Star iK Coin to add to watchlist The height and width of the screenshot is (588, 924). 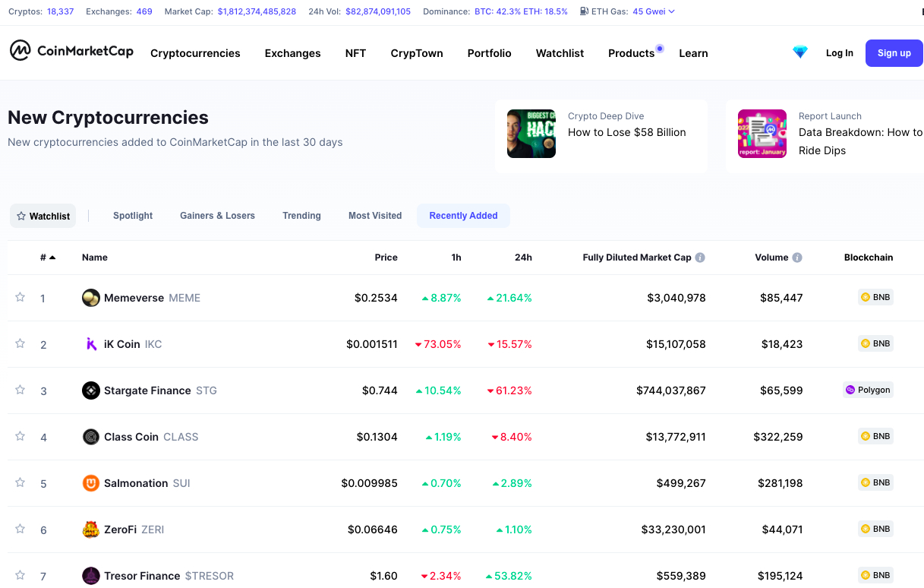[20, 343]
